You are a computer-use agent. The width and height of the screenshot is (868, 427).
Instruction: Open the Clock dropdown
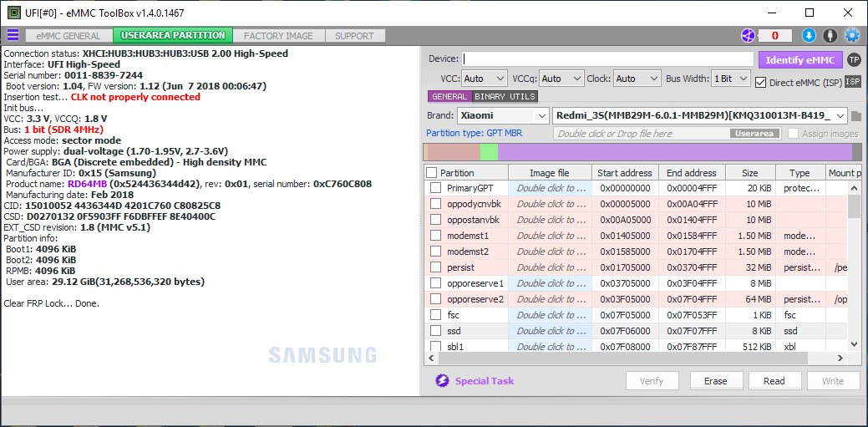(637, 79)
